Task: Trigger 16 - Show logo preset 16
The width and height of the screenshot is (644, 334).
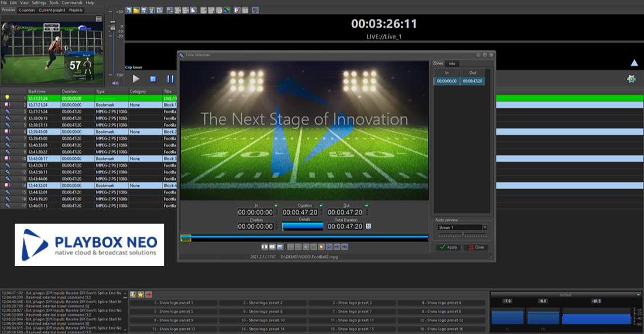Action: pyautogui.click(x=441, y=329)
